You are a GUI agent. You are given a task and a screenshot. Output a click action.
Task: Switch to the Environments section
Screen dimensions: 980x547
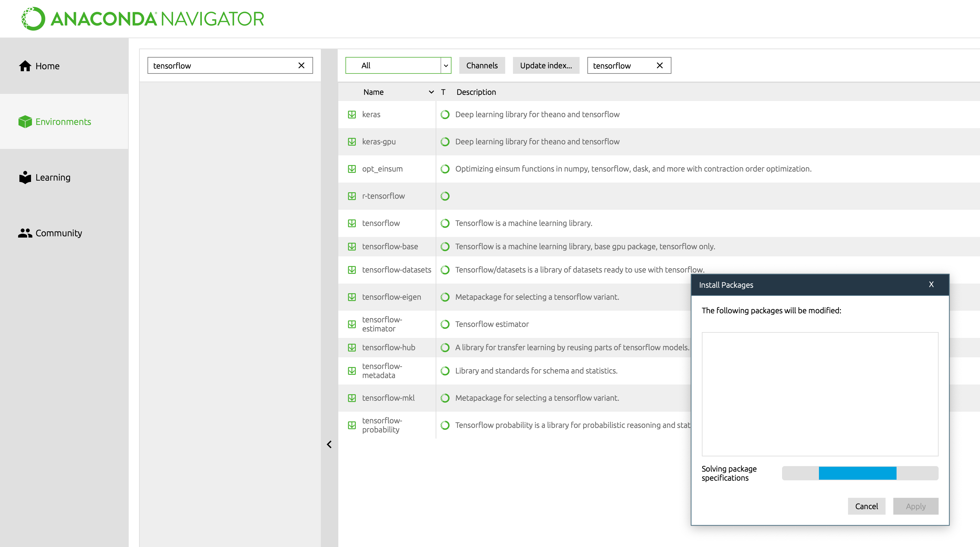[x=64, y=121]
